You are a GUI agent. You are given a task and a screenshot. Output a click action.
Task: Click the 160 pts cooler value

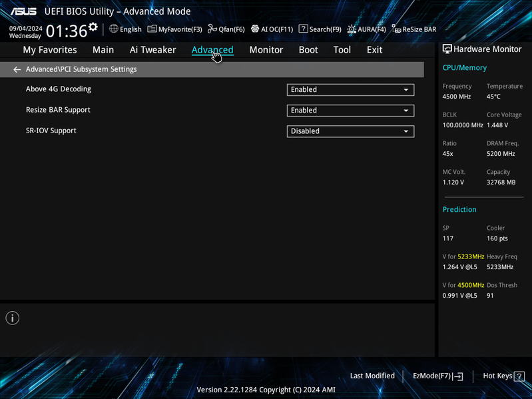tap(497, 238)
